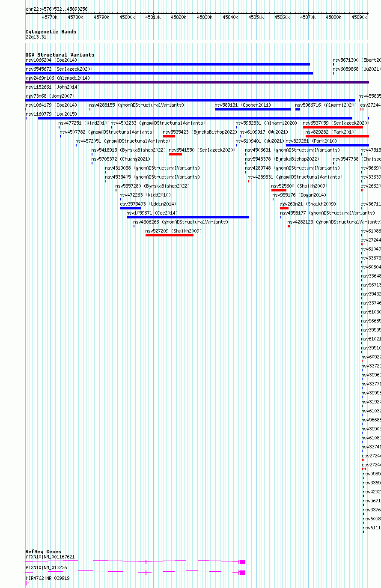Screen dimensions: 381x588
Task: Click the 45890k ruler tick label
Action: coord(359,17)
